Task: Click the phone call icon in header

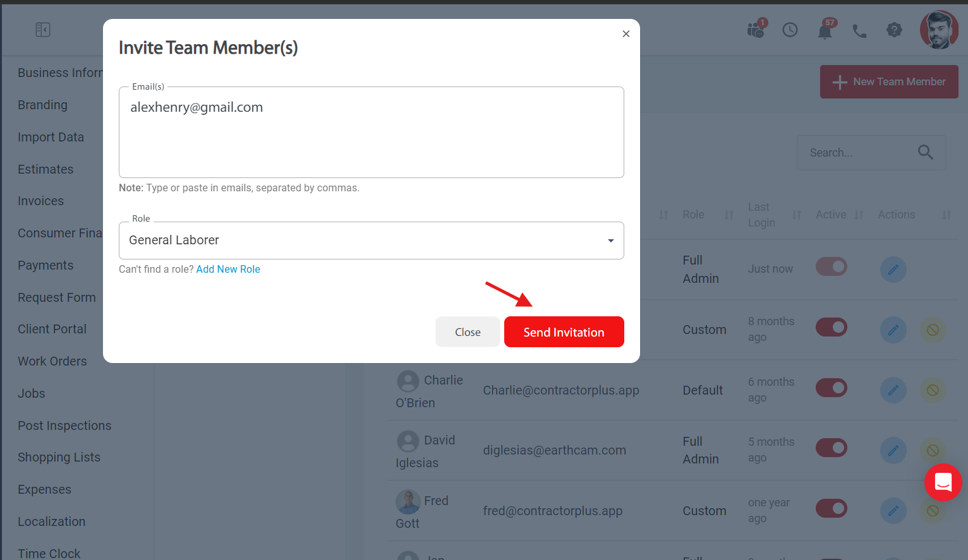Action: tap(859, 30)
